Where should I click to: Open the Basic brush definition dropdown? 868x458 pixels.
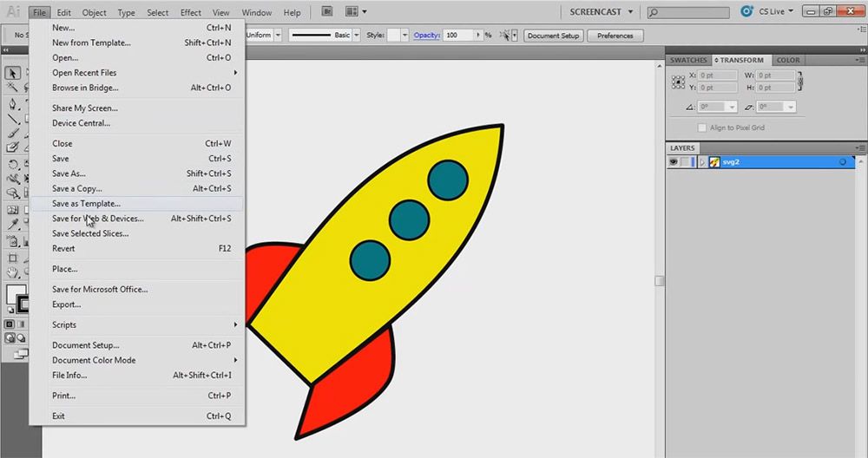coord(356,35)
